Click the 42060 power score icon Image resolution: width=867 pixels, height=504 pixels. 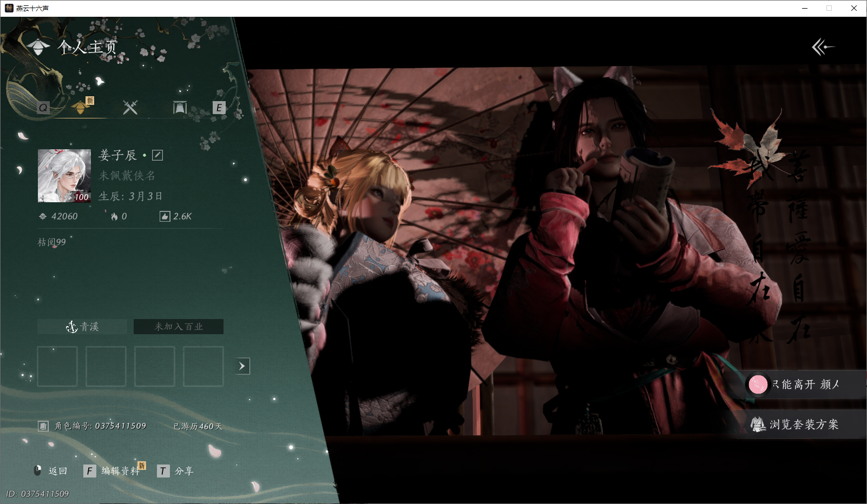(x=43, y=217)
